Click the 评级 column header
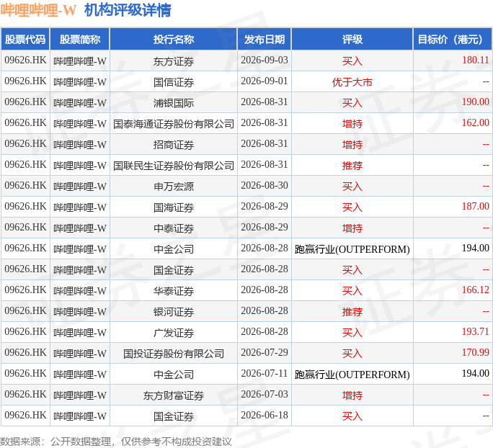 352,40
